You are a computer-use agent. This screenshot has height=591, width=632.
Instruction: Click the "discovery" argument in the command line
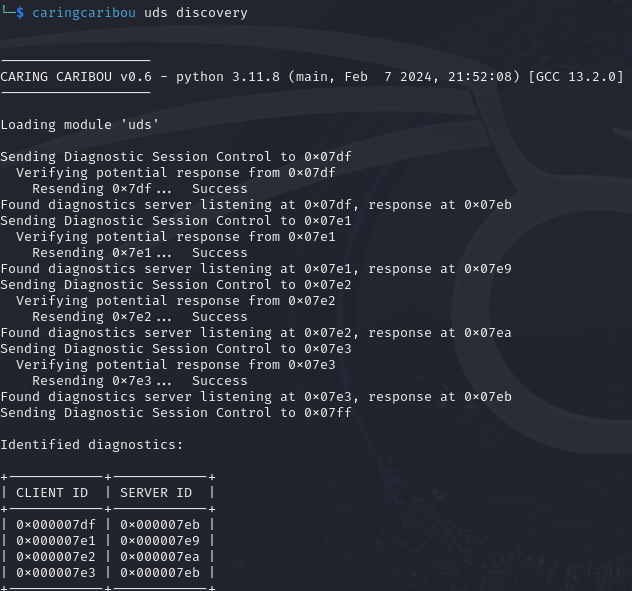tap(212, 13)
